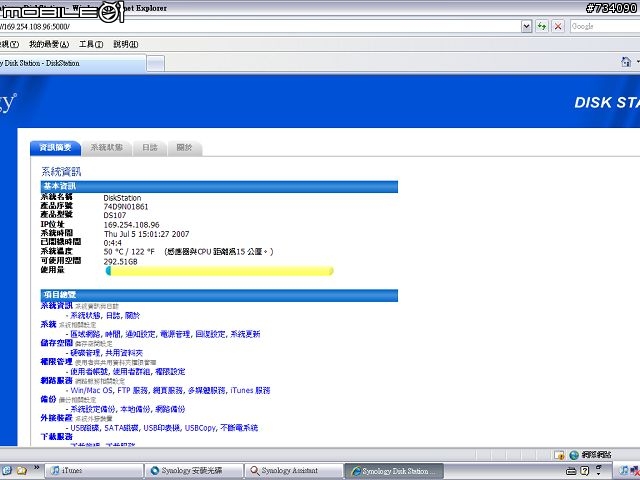Open the Win/Mac OS service link

click(91, 391)
